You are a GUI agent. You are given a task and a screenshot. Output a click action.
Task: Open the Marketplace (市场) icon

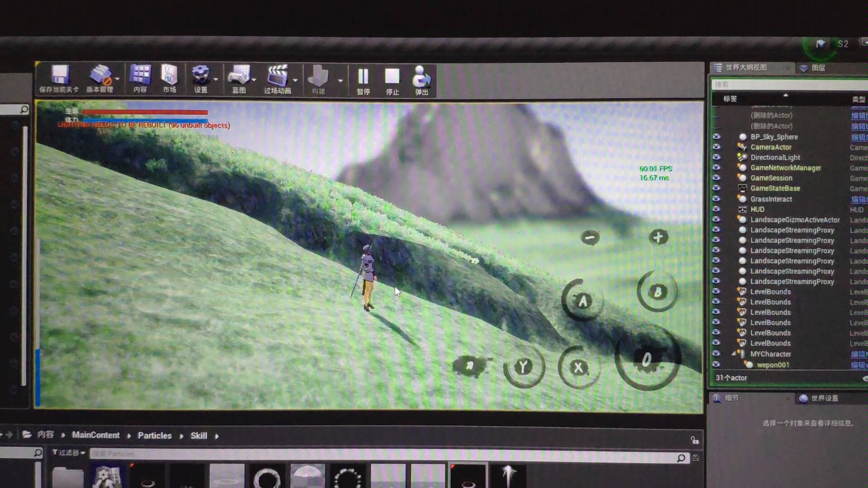point(170,79)
